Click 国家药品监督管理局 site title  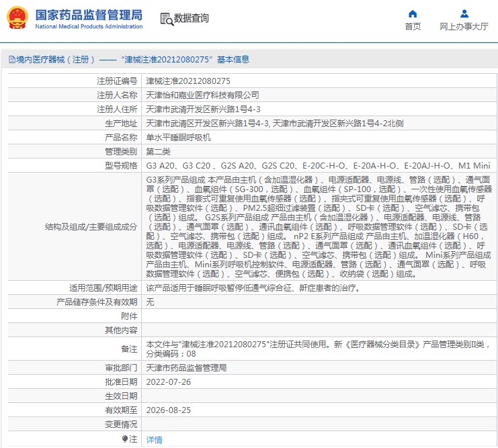point(89,15)
